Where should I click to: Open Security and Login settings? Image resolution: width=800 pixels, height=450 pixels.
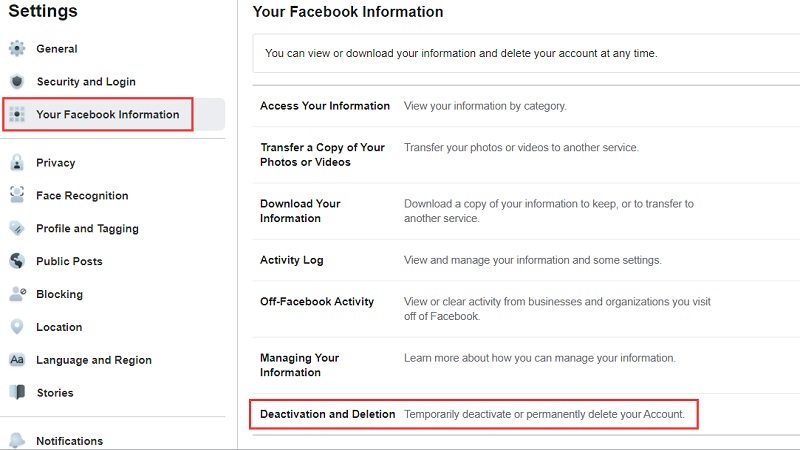click(86, 82)
